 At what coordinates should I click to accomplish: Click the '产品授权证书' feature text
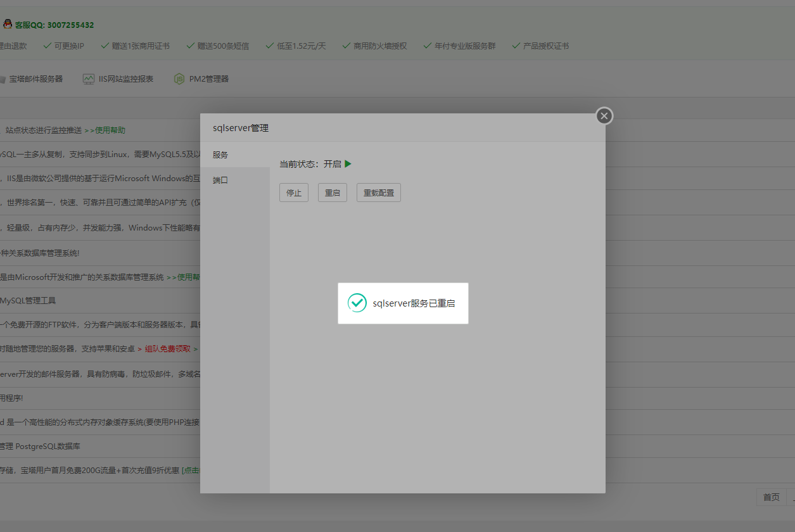click(546, 46)
